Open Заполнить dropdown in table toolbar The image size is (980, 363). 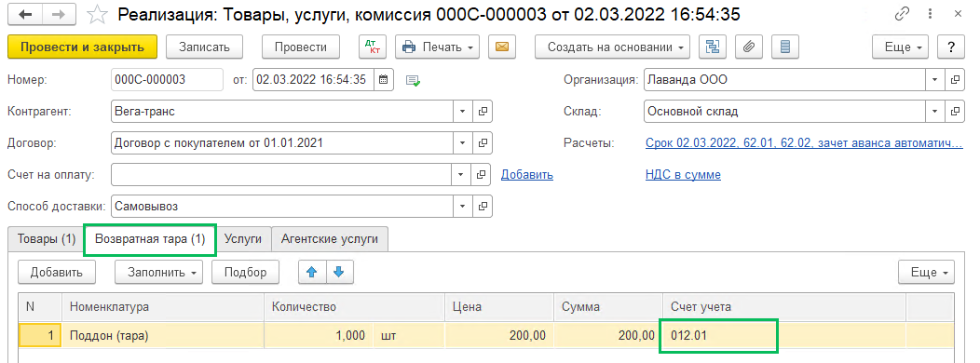159,272
